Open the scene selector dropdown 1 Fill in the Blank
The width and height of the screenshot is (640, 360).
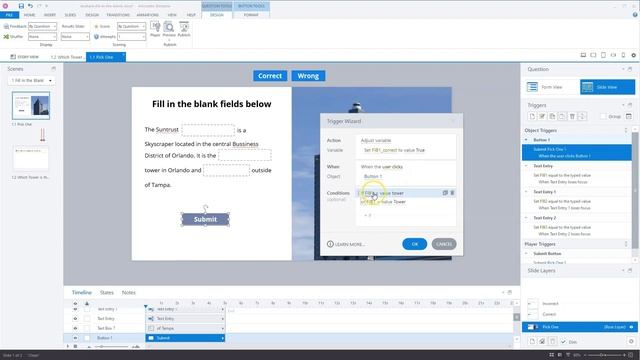(x=31, y=80)
